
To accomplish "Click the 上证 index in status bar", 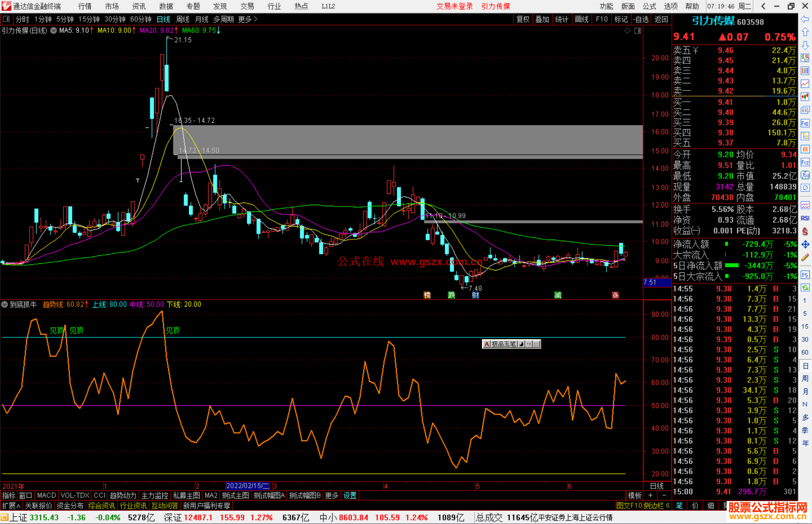I will tap(18, 517).
